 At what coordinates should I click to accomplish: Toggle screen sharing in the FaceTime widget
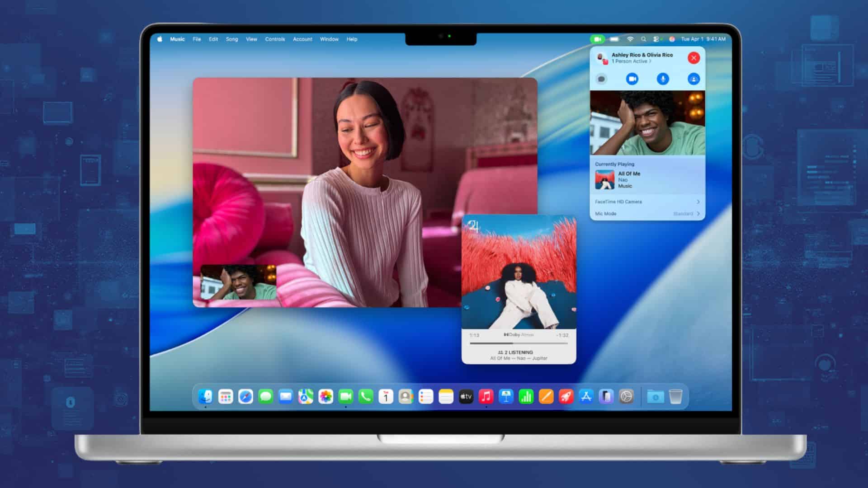tap(694, 79)
